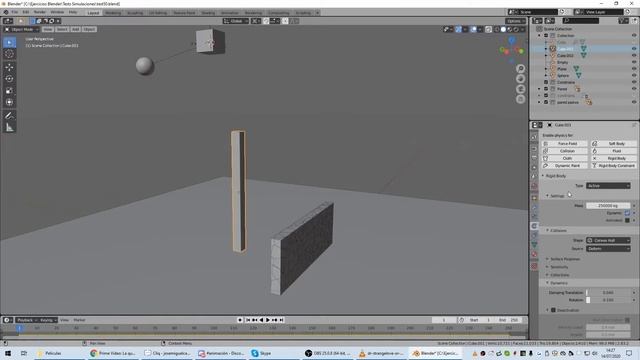Screen dimensions: 640x360
Task: Remove Rigid Body physics
Action: click(x=613, y=158)
